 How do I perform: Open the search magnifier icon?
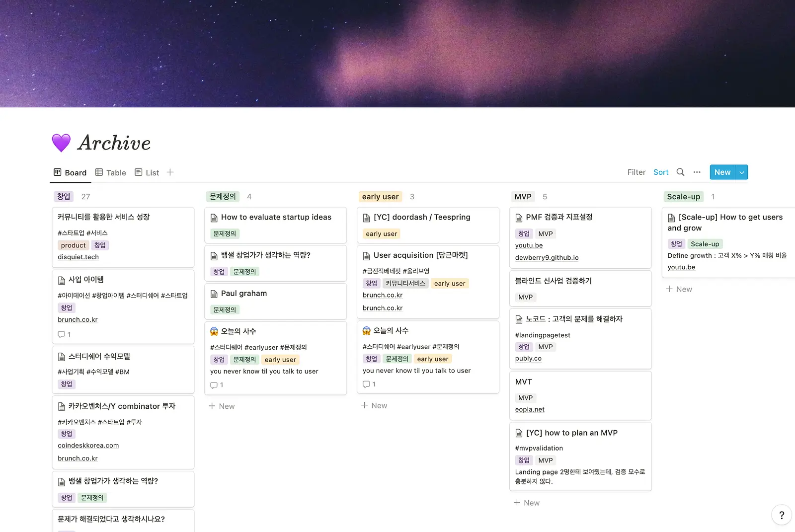tap(680, 172)
